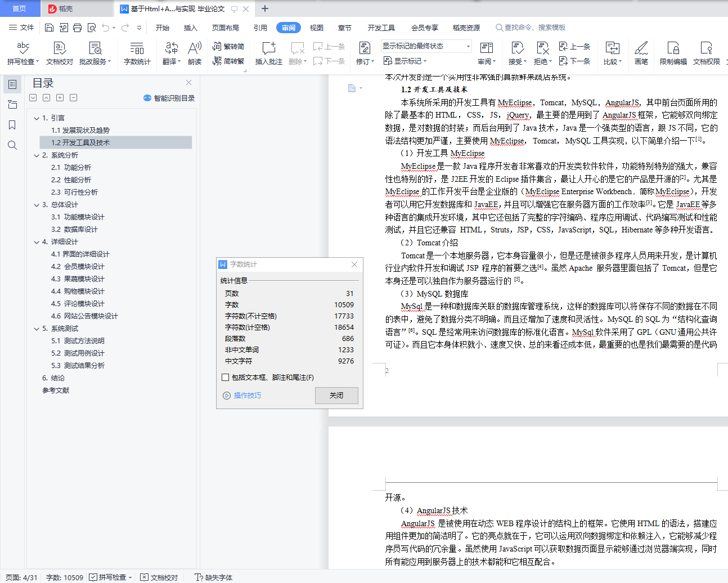This screenshot has height=583, width=728.
Task: Click 关闭 in the 字数统计 dialog
Action: point(336,396)
